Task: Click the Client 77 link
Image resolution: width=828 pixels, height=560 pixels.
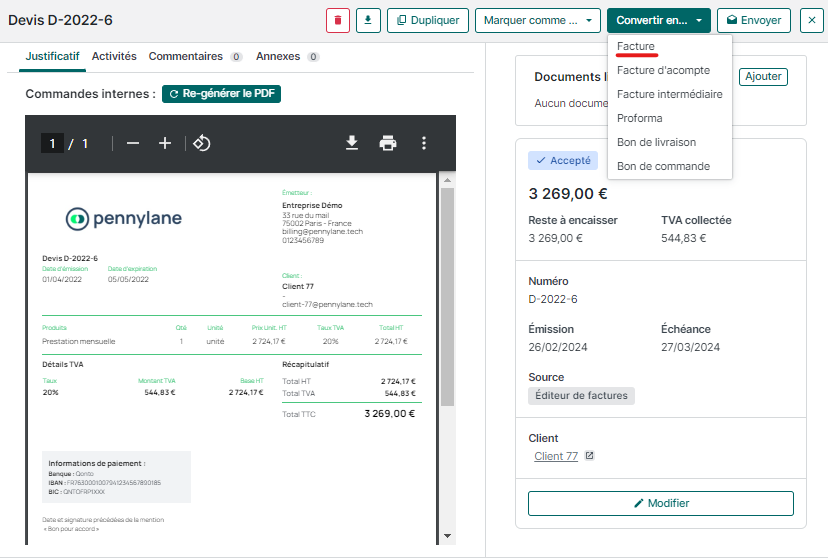Action: [556, 457]
